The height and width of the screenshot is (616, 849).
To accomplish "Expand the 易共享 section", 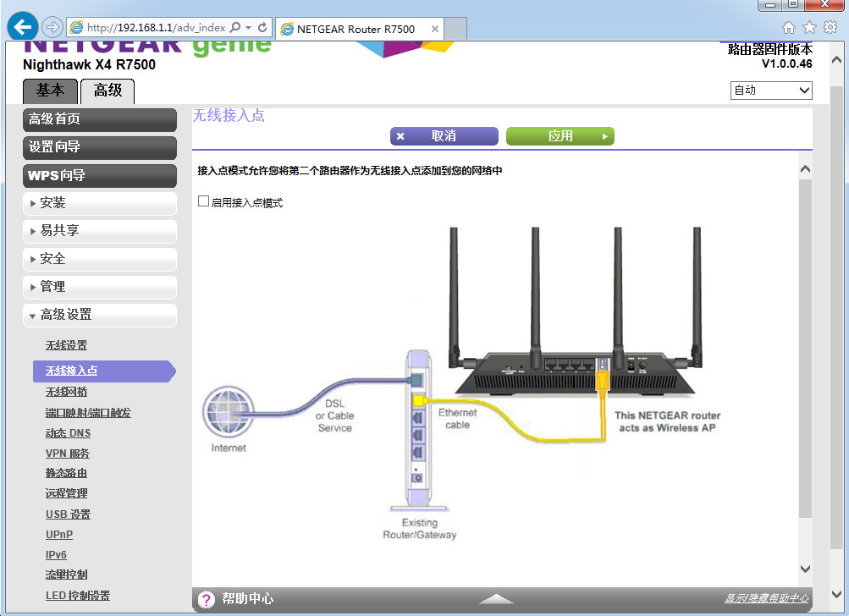I will point(100,231).
